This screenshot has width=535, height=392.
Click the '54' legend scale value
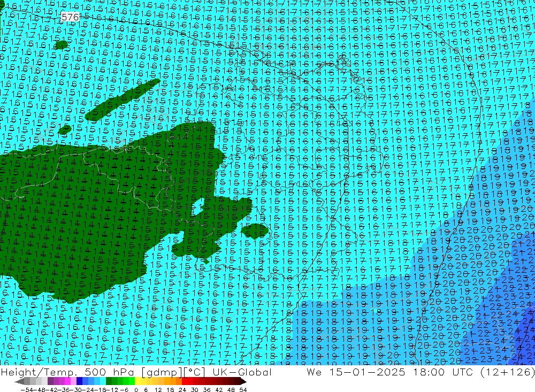243,390
